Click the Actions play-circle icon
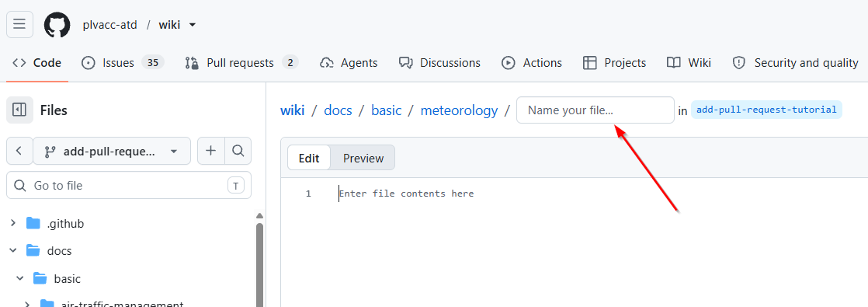This screenshot has width=868, height=307. (509, 63)
